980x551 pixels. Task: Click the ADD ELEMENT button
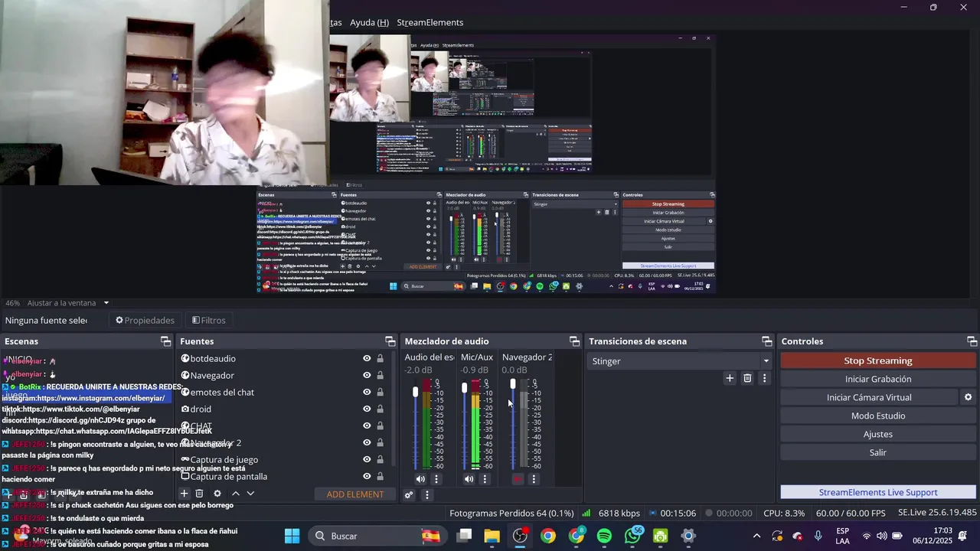tap(355, 494)
